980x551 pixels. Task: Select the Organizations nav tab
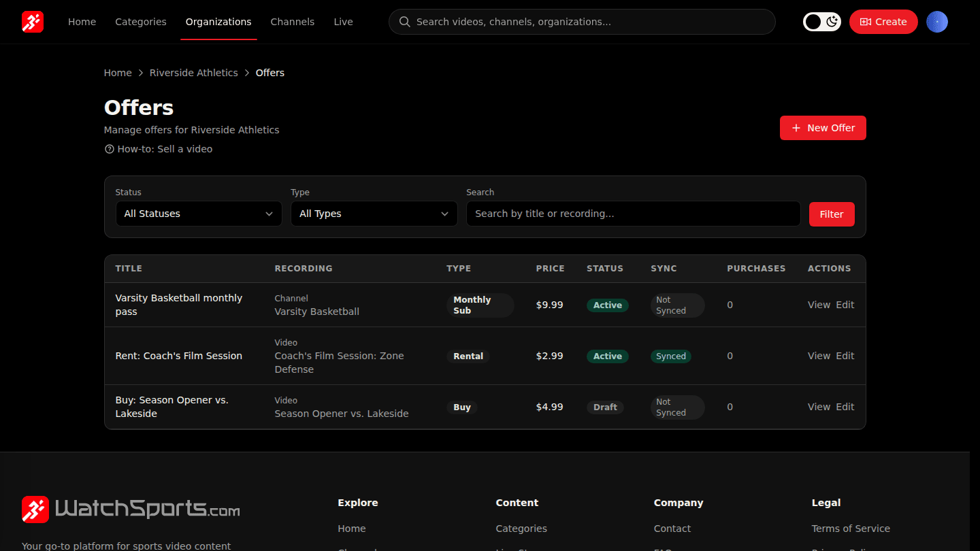click(218, 22)
